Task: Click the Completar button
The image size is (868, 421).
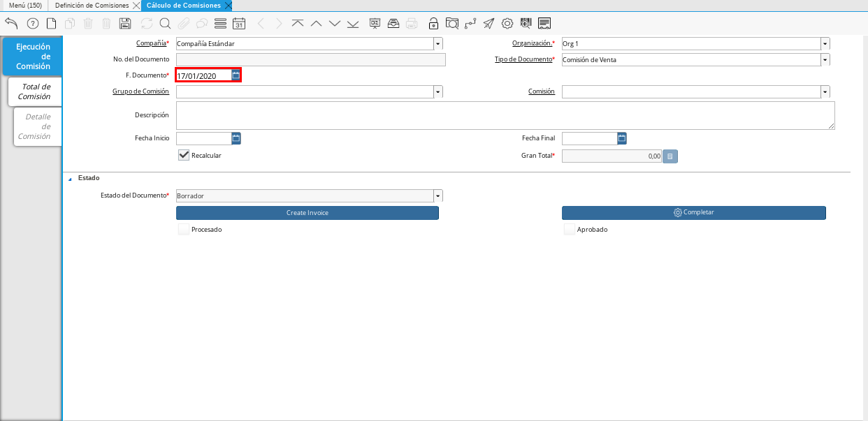Action: pyautogui.click(x=694, y=212)
